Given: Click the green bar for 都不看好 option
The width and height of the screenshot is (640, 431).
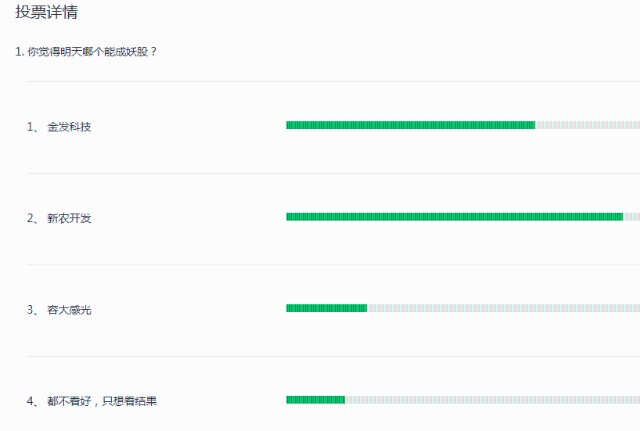Looking at the screenshot, I should point(315,400).
